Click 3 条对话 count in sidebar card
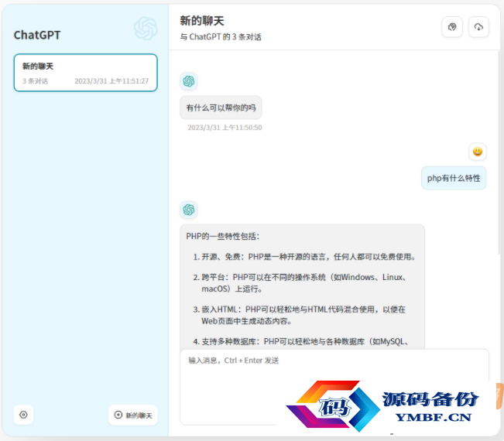This screenshot has width=504, height=441. pos(35,81)
